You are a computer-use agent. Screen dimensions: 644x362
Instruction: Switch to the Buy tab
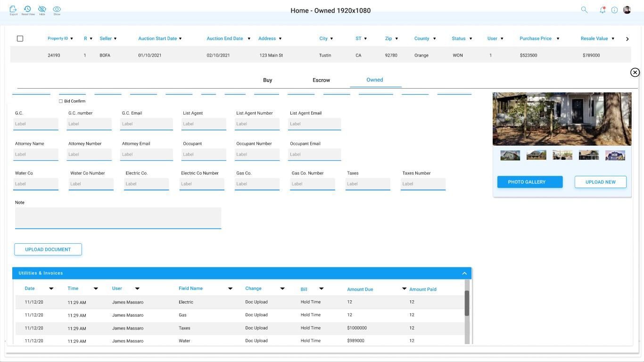(x=267, y=80)
